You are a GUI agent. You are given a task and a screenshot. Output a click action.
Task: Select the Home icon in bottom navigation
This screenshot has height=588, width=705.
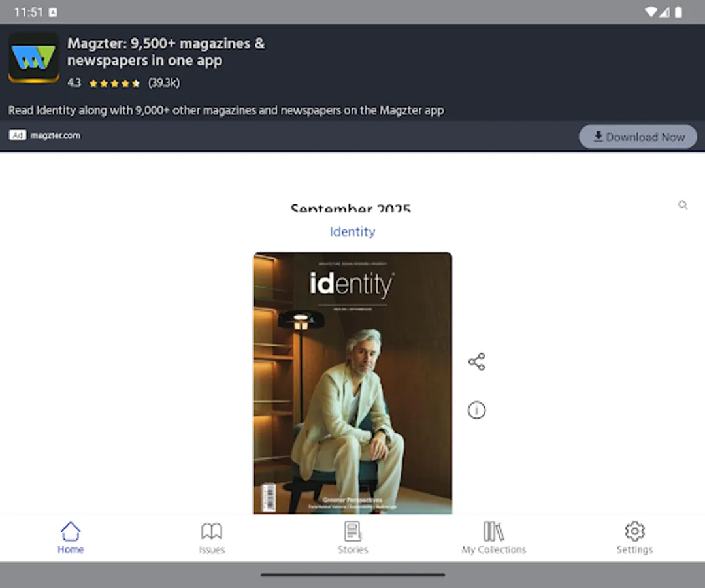(x=71, y=531)
